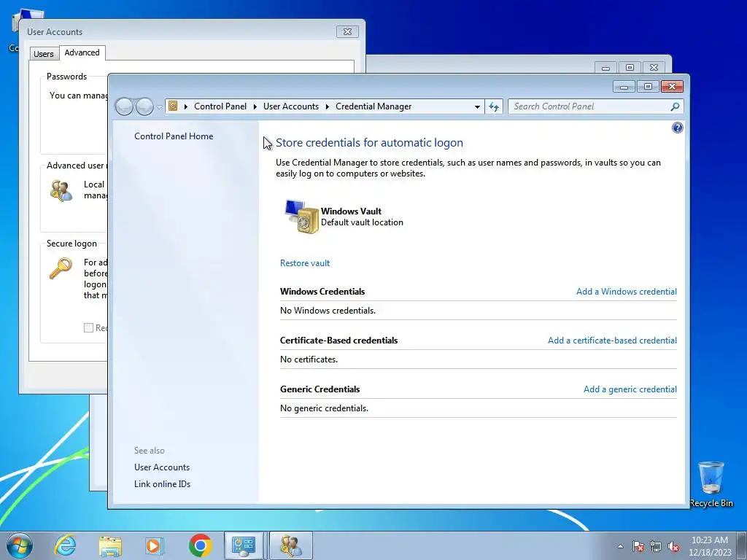Open the Start menu orb
The width and height of the screenshot is (747, 560).
[x=20, y=545]
